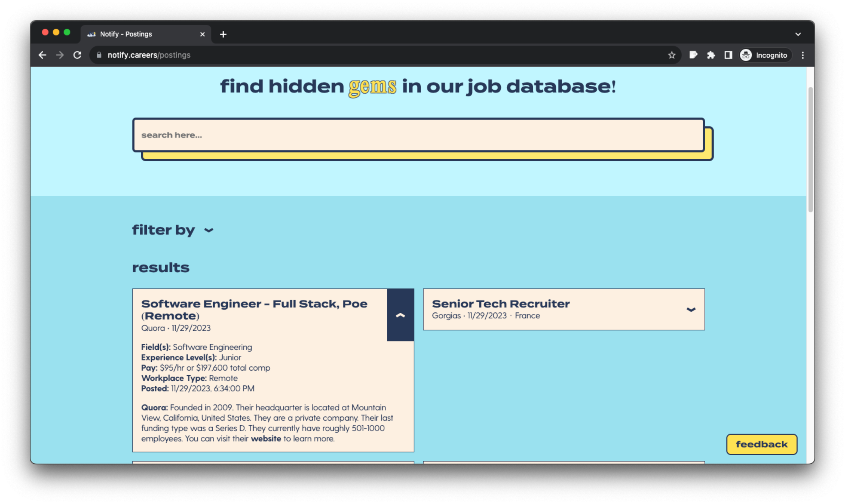Close the Notify - Postings tab
Screen dimensions: 845x504
click(x=203, y=34)
